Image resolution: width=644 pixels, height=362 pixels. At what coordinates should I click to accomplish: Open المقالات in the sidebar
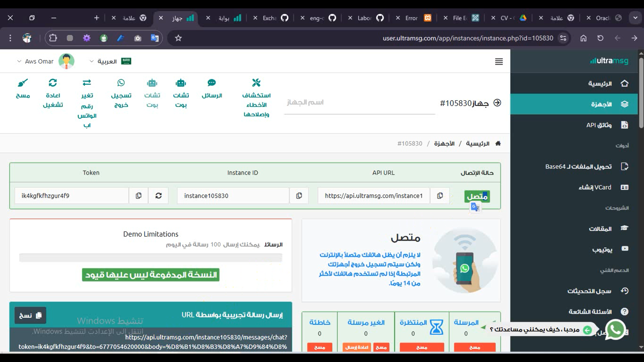[x=574, y=229]
